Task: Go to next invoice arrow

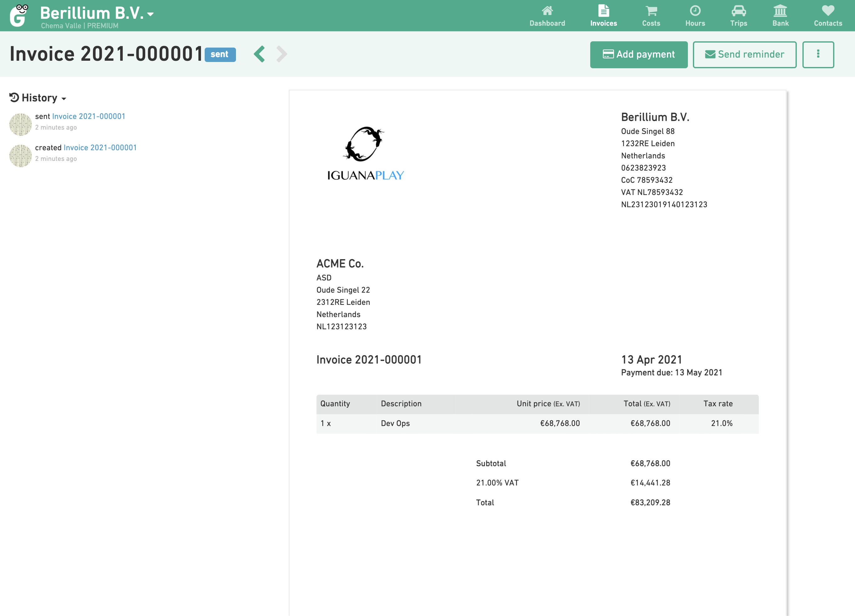Action: pos(282,54)
